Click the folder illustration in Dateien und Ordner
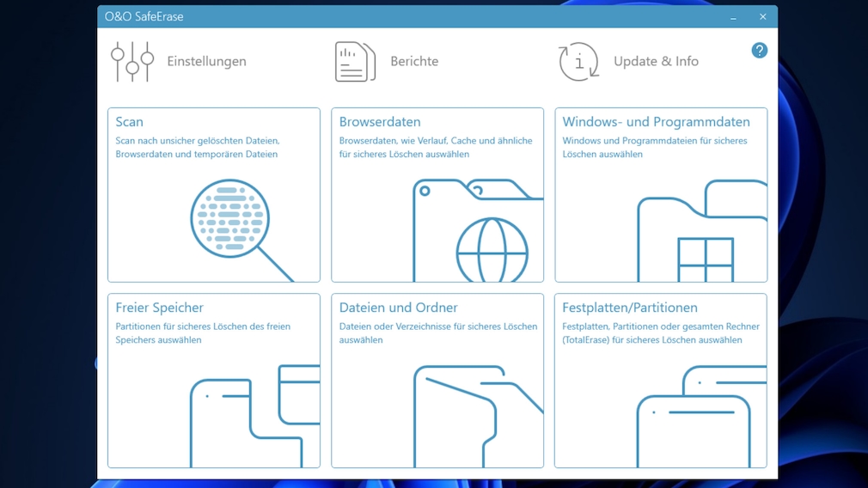 click(479, 416)
